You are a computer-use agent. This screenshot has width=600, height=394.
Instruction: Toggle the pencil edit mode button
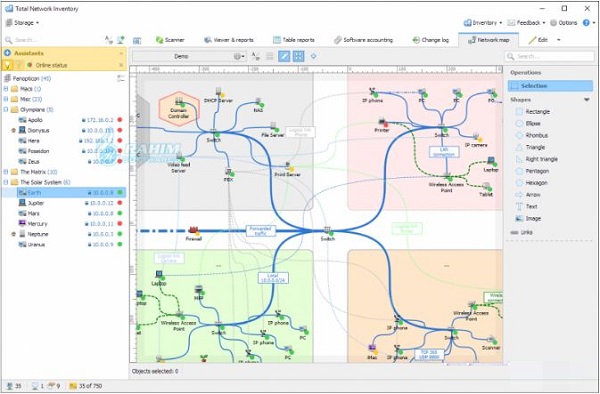click(x=284, y=56)
